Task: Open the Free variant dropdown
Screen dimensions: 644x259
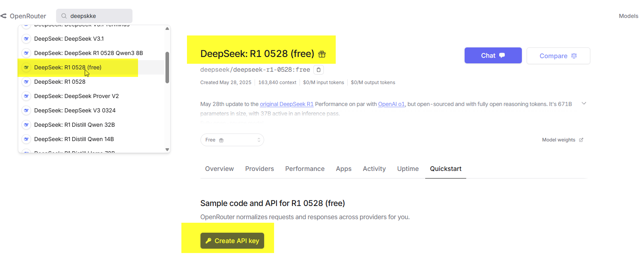Action: (x=232, y=140)
